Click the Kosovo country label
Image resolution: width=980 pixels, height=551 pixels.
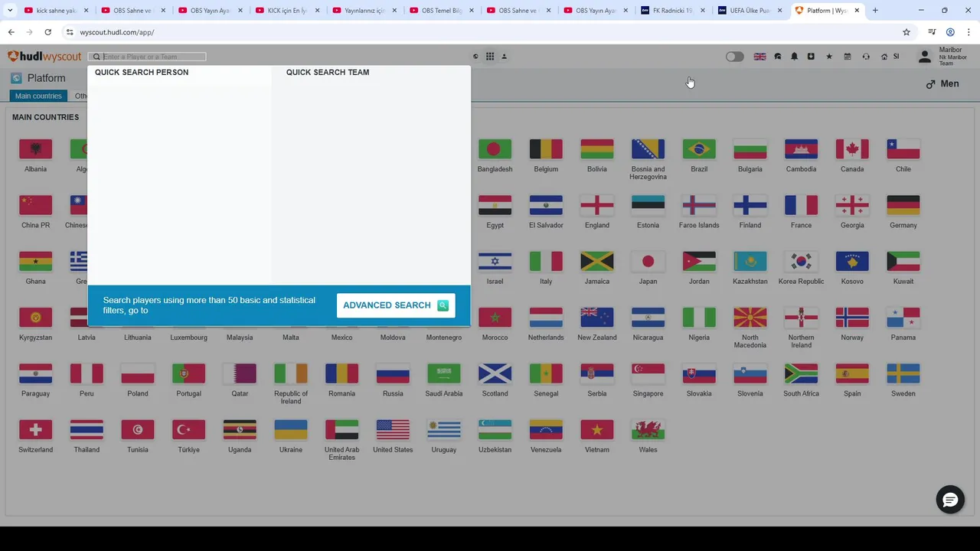tap(852, 282)
